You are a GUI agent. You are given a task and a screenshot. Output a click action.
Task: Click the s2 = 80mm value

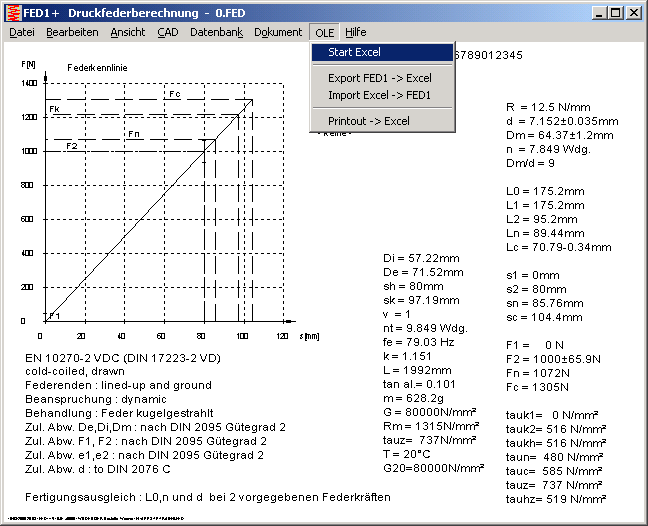click(x=536, y=289)
